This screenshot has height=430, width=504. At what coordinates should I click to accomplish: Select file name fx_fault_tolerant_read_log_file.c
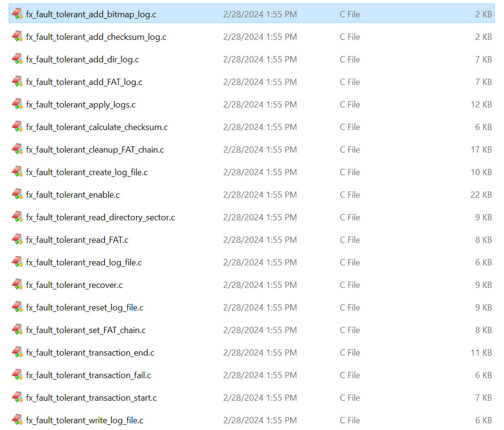[84, 263]
